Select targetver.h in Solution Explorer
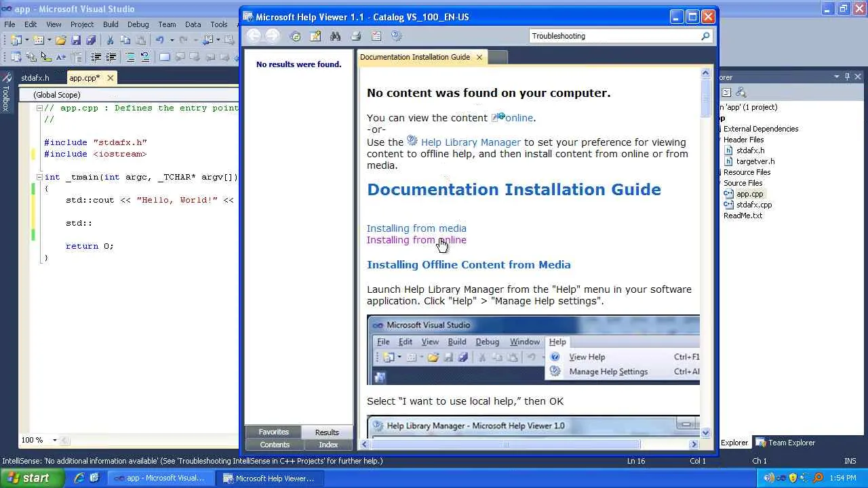 (755, 161)
